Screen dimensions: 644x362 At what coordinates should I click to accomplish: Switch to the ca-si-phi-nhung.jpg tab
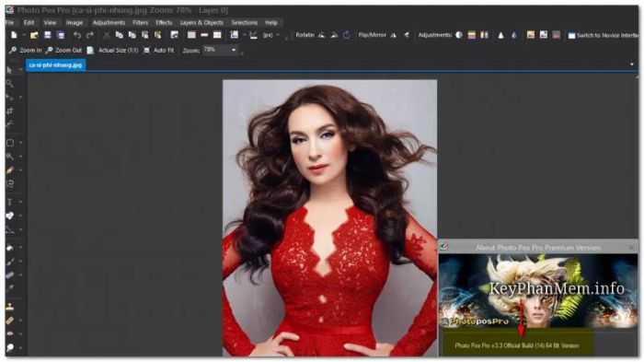55,65
